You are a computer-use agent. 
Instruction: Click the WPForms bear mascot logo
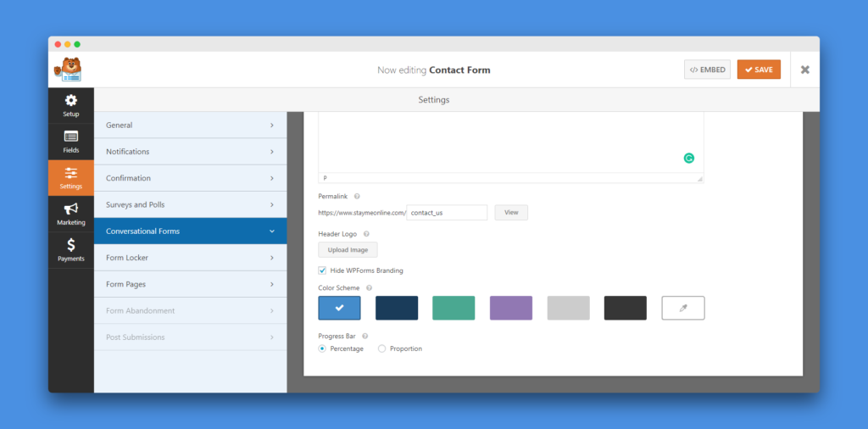tap(68, 70)
